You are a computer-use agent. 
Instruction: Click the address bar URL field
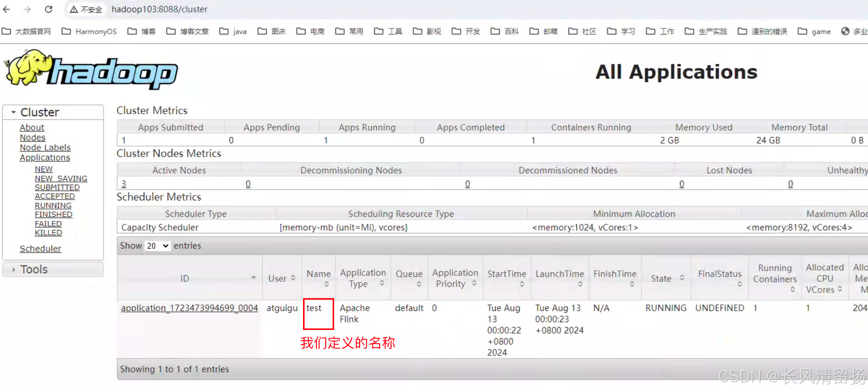[x=159, y=9]
